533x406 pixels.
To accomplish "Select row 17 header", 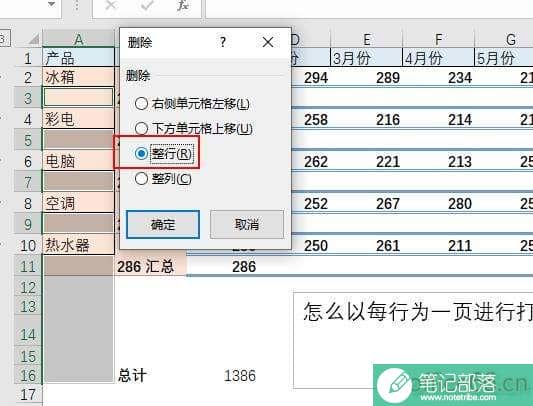I will [28, 395].
